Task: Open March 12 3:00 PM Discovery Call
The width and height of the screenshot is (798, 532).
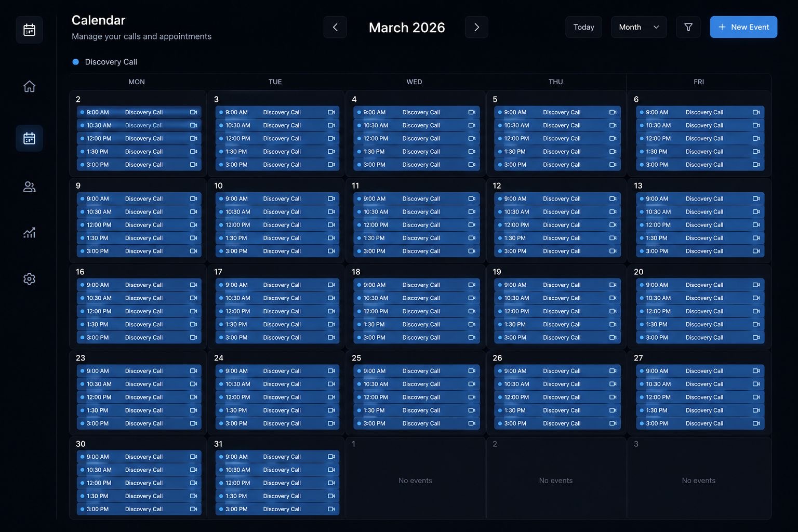Action: coord(557,251)
